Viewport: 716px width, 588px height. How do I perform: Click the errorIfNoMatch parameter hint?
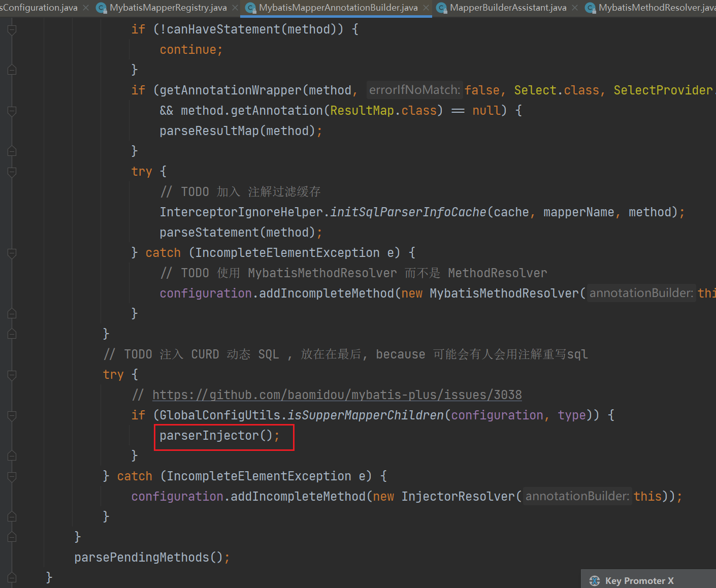point(414,90)
